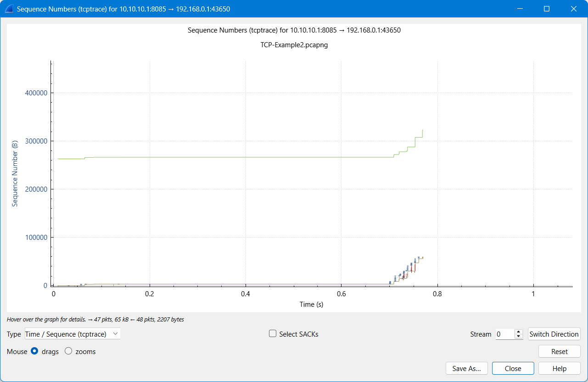Decrement the Stream number with down arrow
Image resolution: width=588 pixels, height=382 pixels.
[x=519, y=336]
